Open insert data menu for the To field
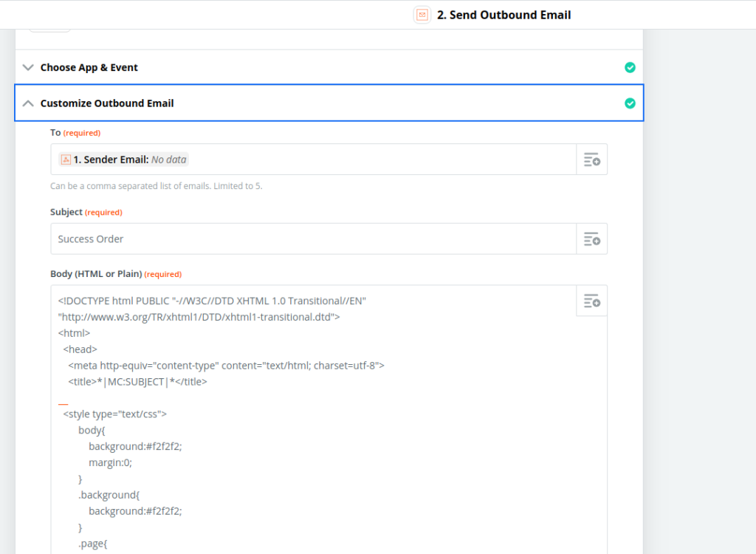756x554 pixels. pyautogui.click(x=591, y=160)
